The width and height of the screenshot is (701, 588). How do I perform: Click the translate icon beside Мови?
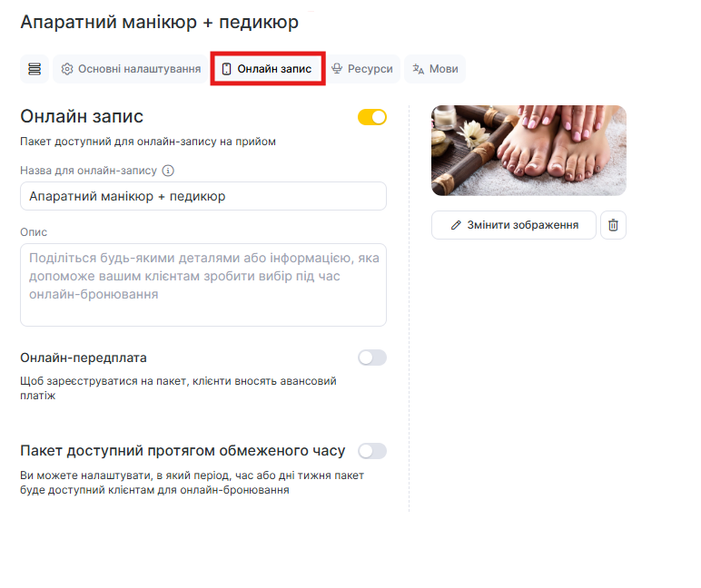418,69
